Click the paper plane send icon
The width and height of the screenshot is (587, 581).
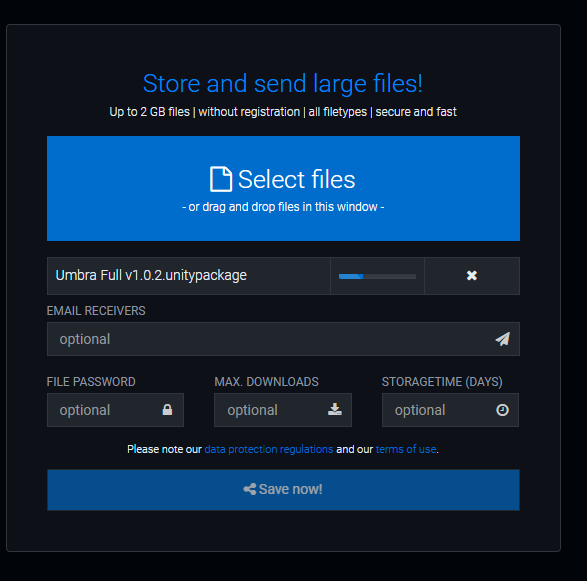pos(502,339)
